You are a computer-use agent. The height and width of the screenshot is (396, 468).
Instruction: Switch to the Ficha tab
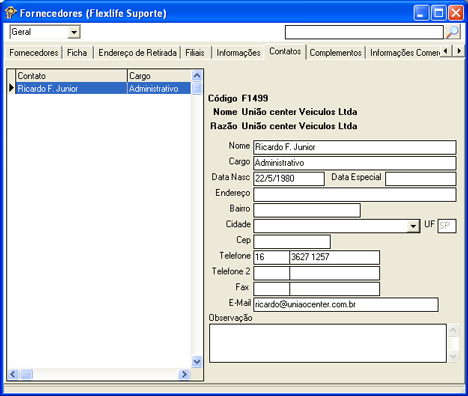(77, 53)
